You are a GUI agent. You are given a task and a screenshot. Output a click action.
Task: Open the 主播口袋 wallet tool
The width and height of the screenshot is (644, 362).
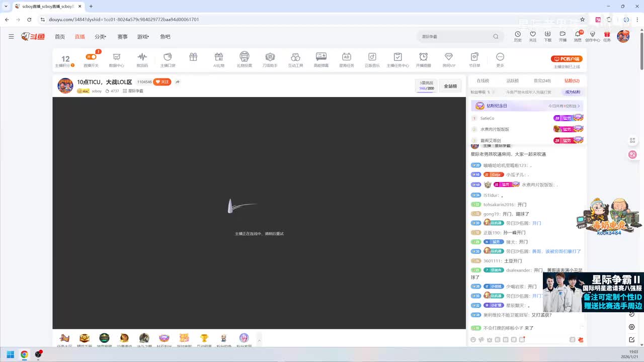pyautogui.click(x=168, y=60)
